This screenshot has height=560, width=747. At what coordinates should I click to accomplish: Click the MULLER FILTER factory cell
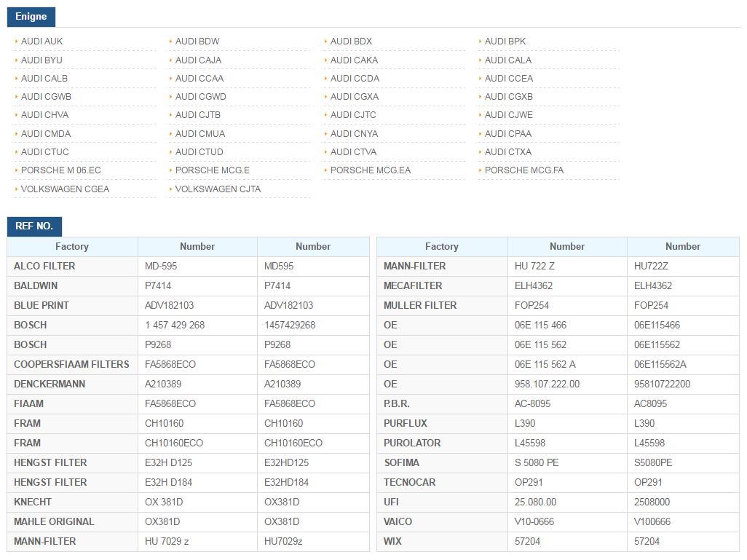442,306
